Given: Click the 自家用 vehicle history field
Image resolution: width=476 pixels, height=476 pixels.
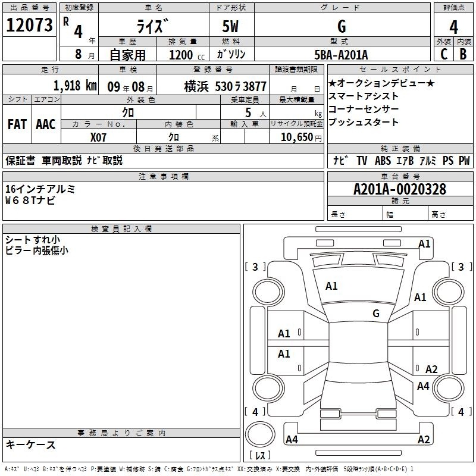Looking at the screenshot, I should pos(127,54).
